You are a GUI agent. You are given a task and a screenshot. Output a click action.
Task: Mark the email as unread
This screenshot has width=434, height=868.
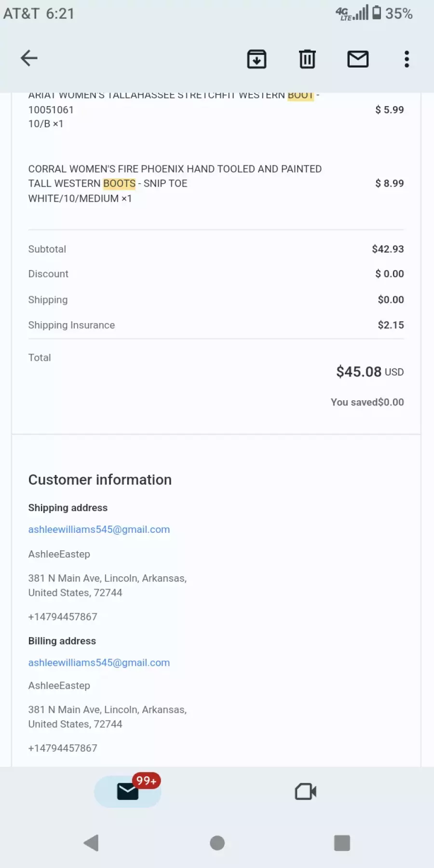pos(358,59)
